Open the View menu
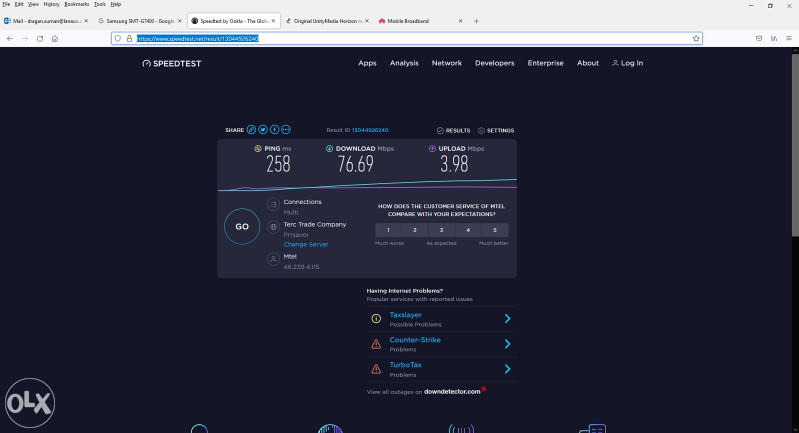 pos(33,4)
